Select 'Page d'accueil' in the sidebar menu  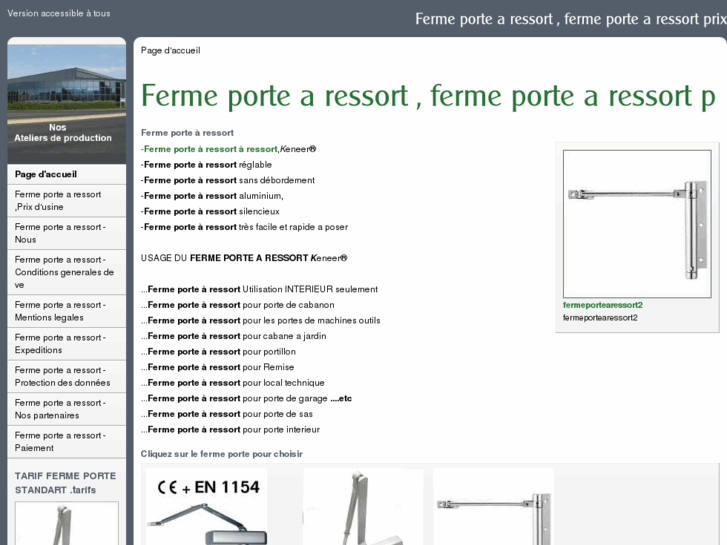coord(67,174)
